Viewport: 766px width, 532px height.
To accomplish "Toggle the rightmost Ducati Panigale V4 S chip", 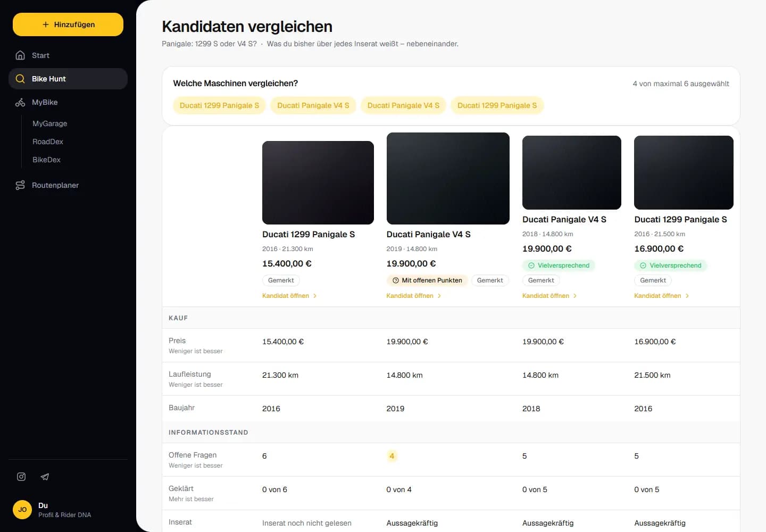I will [403, 105].
